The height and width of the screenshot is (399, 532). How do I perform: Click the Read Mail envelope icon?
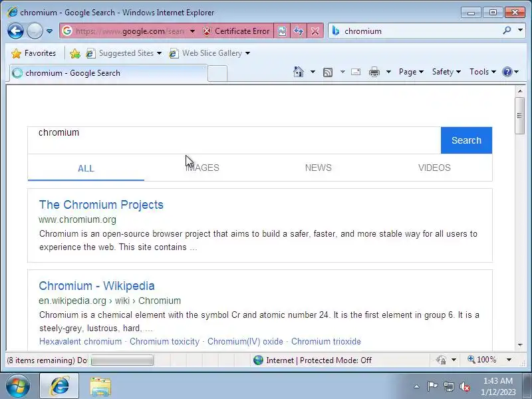[356, 72]
